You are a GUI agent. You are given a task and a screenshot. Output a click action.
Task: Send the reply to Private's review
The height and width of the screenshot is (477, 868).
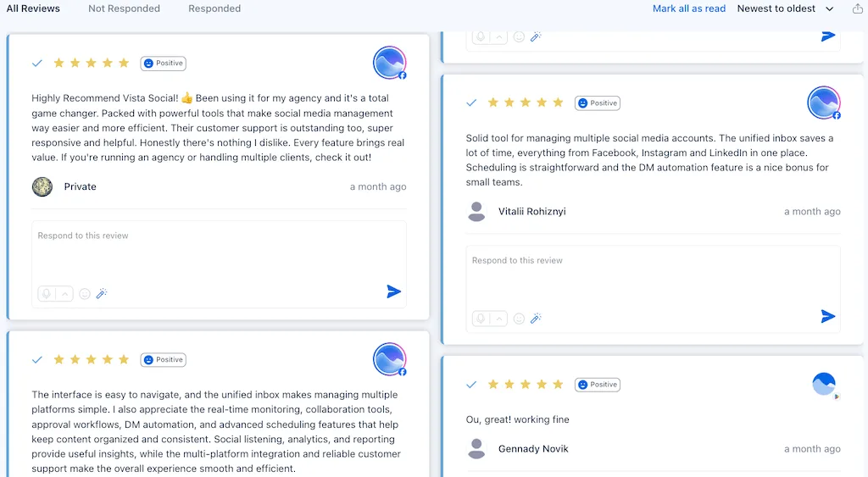point(393,291)
